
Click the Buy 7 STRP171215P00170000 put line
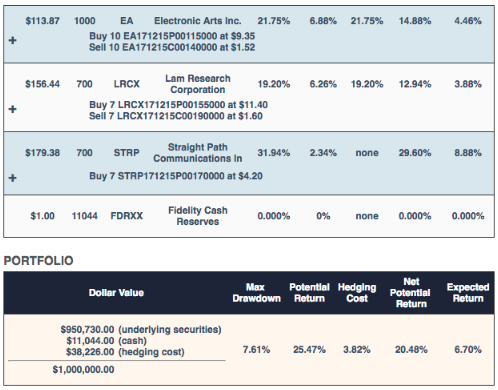176,176
